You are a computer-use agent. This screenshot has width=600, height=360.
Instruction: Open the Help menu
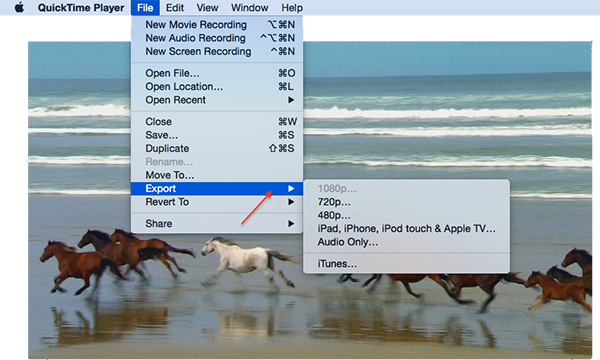[292, 8]
